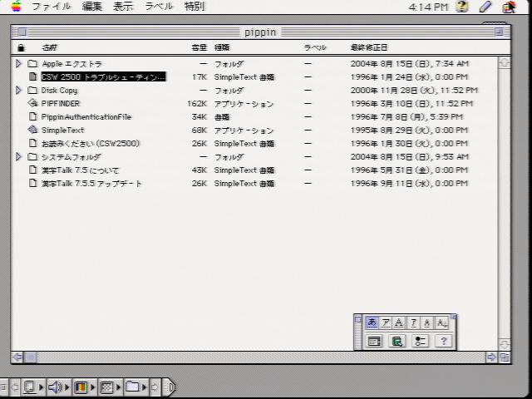Open the AppleTalk computer Control Strip module
Image resolution: width=532 pixels, height=399 pixels.
(30, 387)
